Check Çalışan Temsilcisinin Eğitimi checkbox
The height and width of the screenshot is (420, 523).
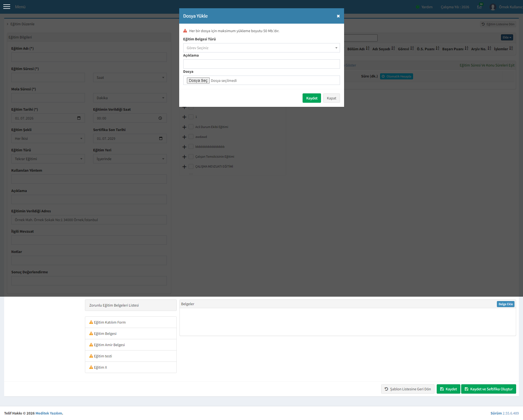point(191,156)
